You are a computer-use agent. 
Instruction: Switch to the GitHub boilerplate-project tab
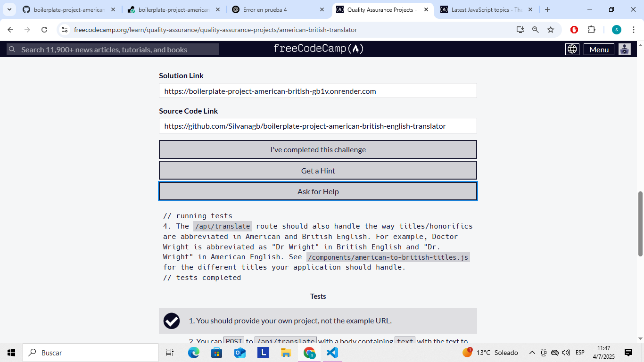[69, 9]
